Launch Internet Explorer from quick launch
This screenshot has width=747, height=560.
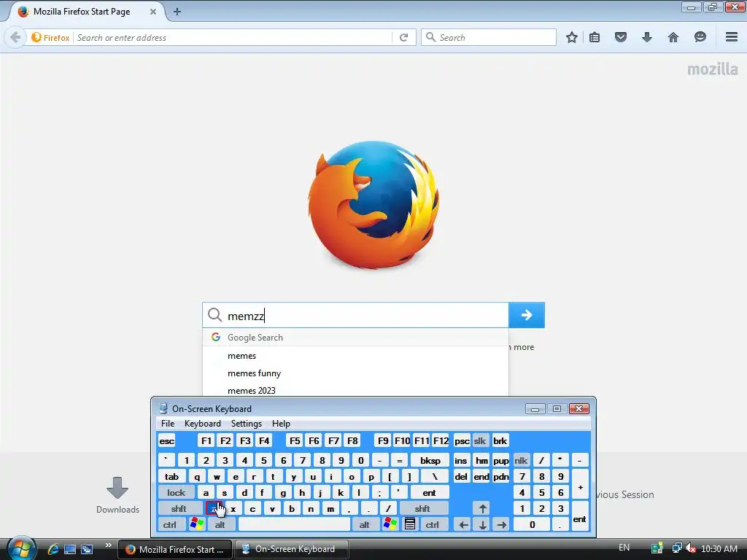click(53, 549)
